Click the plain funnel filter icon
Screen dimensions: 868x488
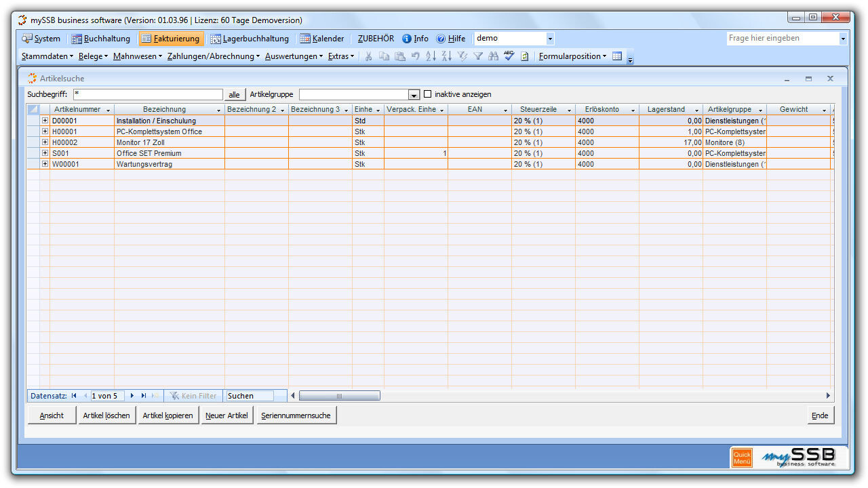(478, 56)
